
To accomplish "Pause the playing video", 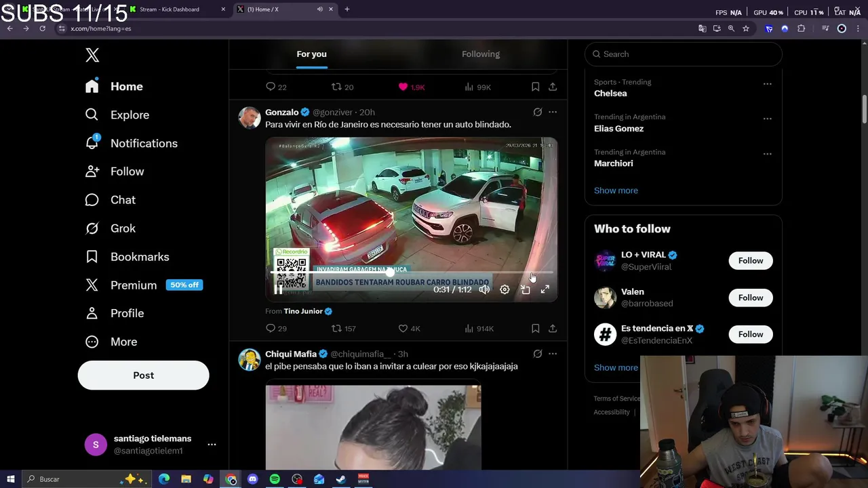I will (x=278, y=289).
